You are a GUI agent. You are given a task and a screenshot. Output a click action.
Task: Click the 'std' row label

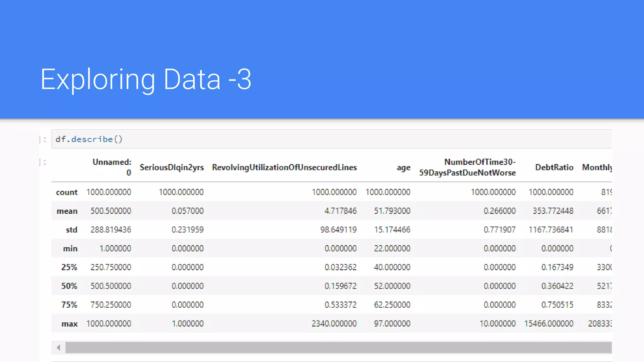point(71,230)
